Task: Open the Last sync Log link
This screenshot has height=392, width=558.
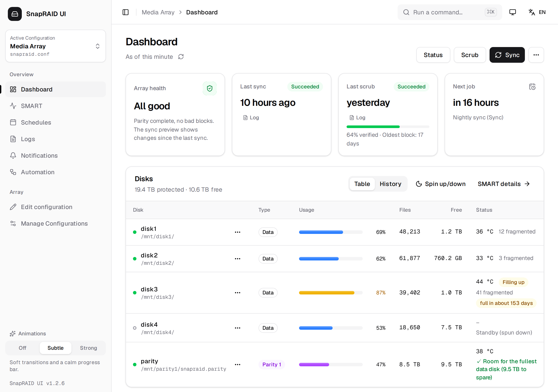Action: [251, 118]
